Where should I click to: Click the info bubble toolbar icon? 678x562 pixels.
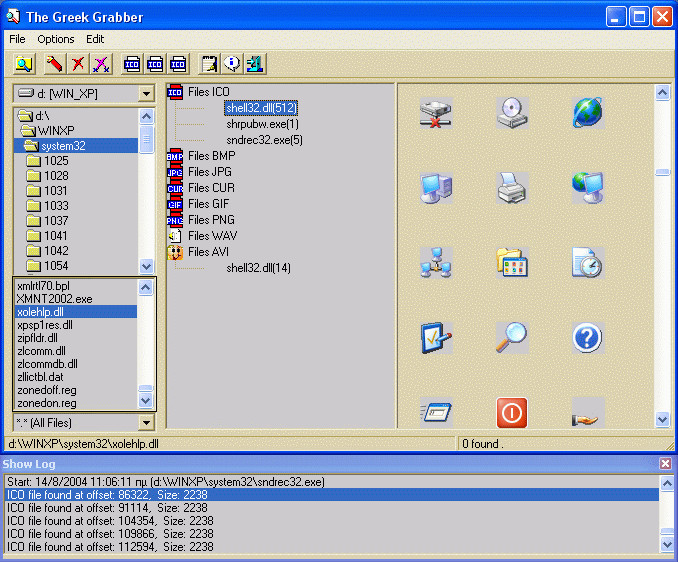[x=232, y=64]
